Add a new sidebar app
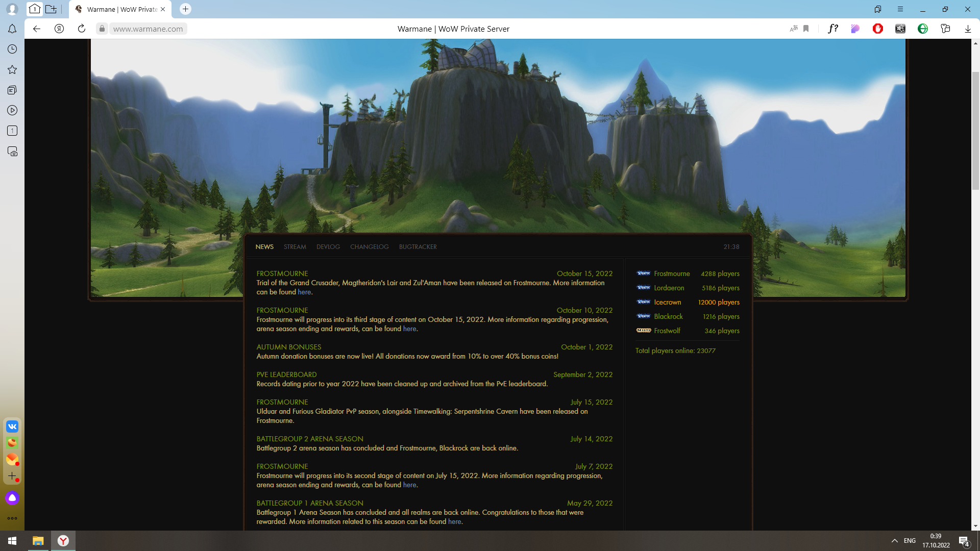 (x=12, y=475)
